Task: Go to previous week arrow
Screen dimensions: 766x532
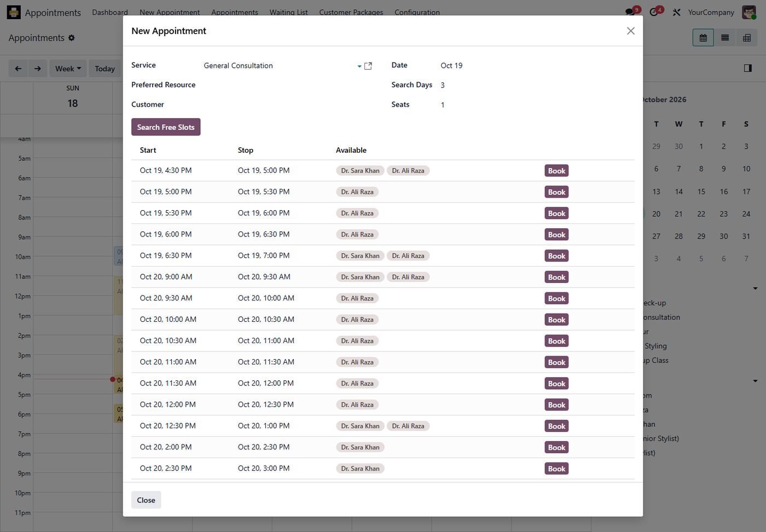Action: [18, 68]
